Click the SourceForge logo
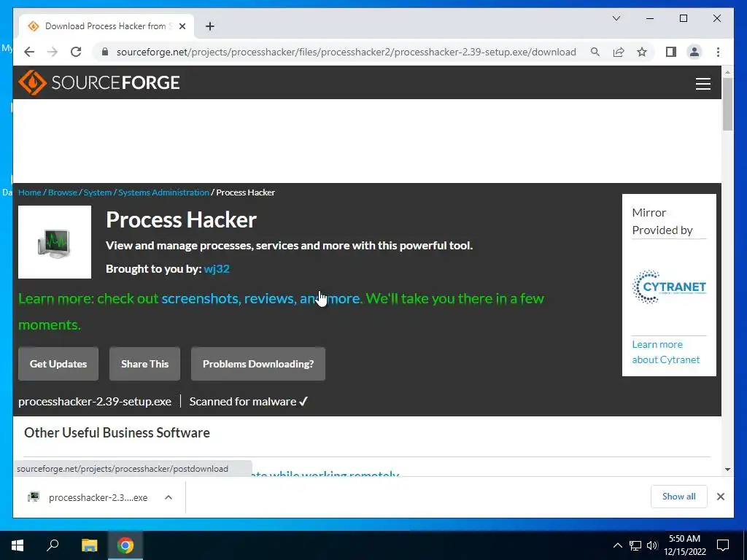Screen dimensions: 747x560 pos(99,82)
